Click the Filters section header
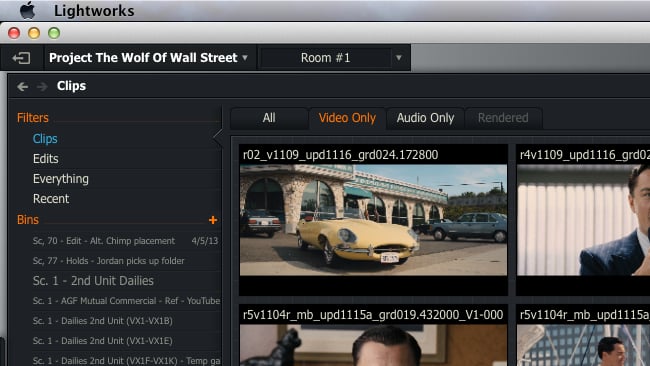Screen dimensions: 650x366 33,118
